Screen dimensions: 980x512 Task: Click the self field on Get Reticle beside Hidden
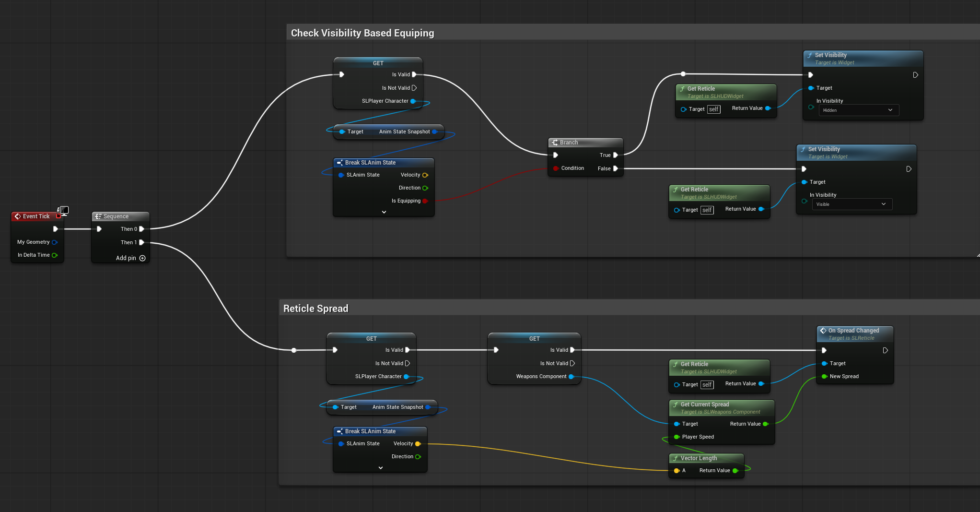pyautogui.click(x=714, y=109)
